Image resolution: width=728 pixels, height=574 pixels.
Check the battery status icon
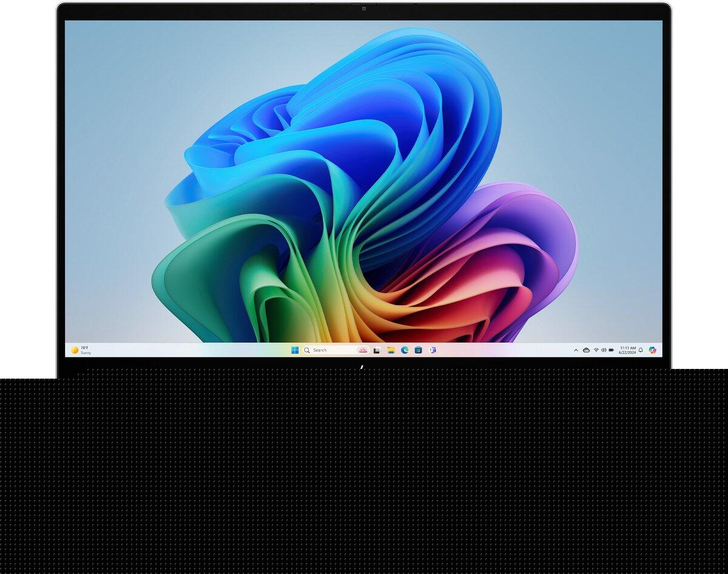[x=612, y=350]
